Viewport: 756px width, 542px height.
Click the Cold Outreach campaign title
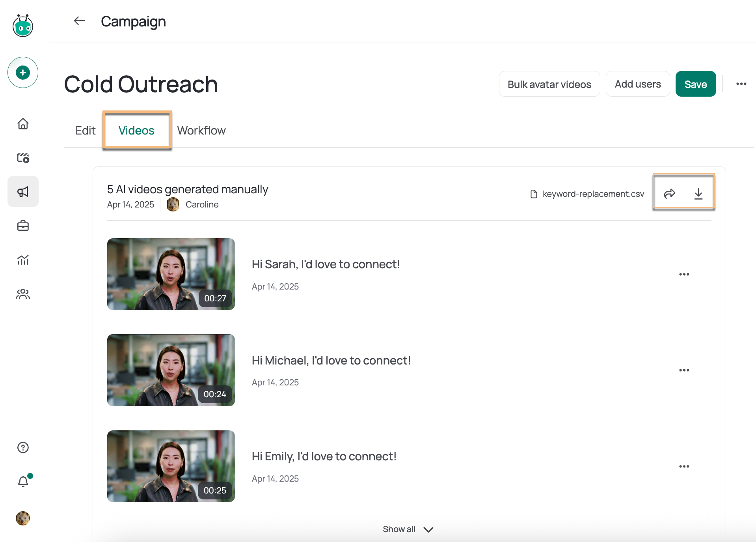pyautogui.click(x=141, y=84)
